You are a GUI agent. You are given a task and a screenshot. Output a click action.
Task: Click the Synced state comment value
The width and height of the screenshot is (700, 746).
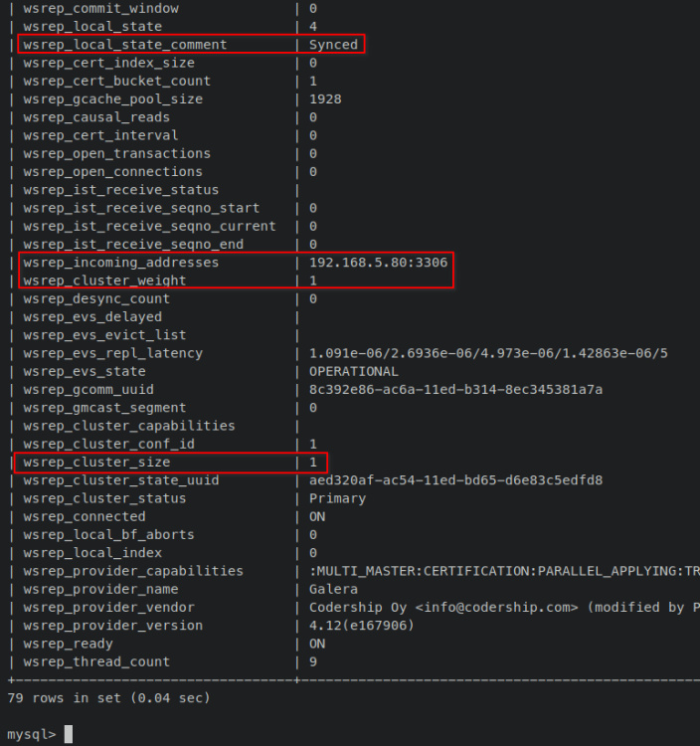tap(333, 45)
